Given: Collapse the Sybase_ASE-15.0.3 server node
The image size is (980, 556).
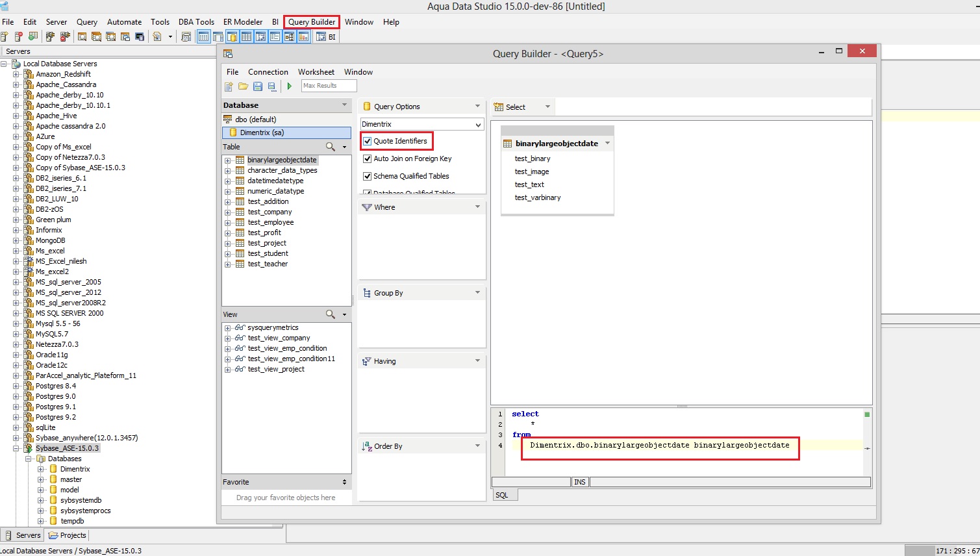Looking at the screenshot, I should (x=16, y=448).
